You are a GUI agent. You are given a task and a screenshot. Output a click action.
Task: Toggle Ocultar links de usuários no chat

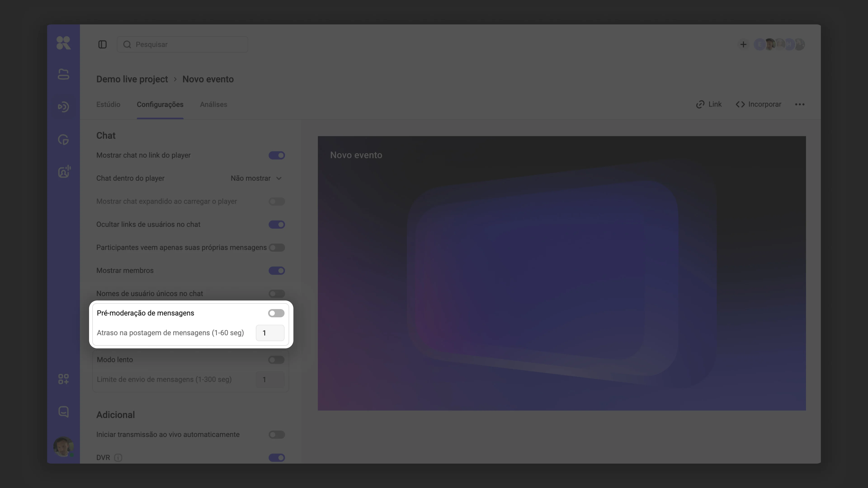(x=277, y=225)
